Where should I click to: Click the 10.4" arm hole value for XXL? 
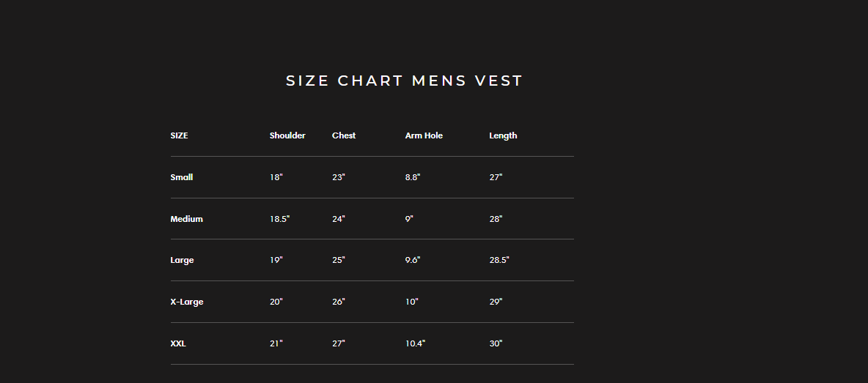(x=415, y=343)
